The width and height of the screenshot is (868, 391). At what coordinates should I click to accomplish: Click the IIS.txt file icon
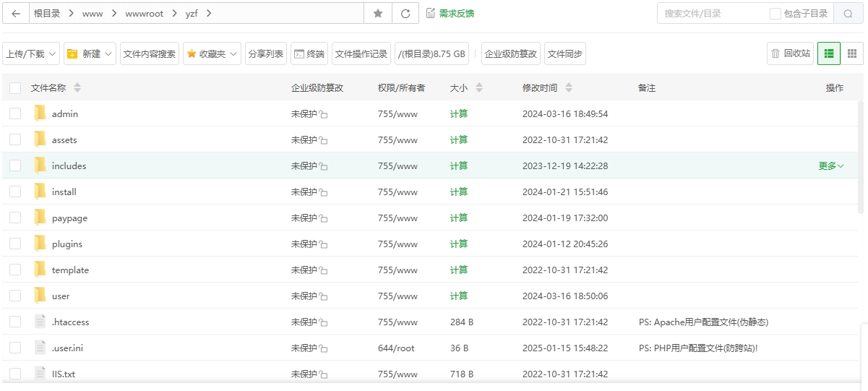click(x=40, y=374)
